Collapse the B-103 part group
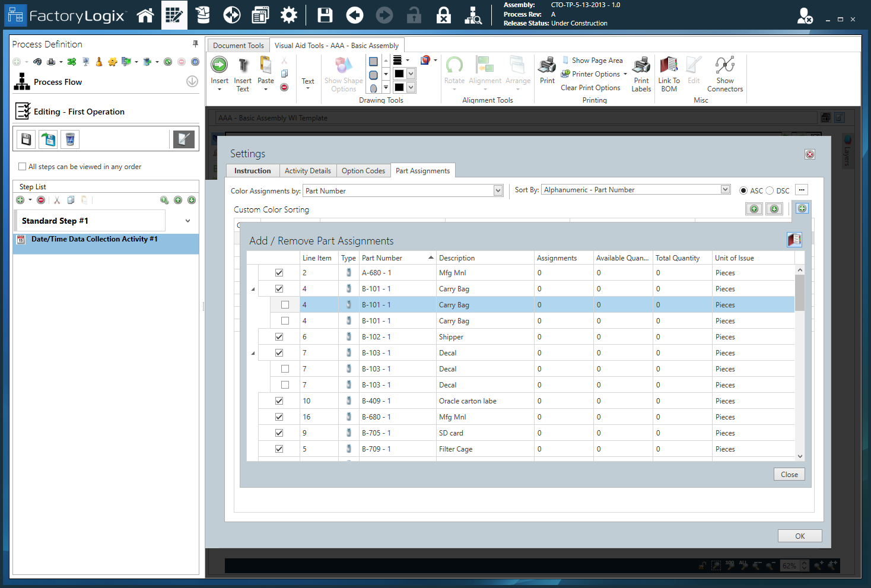 [252, 352]
